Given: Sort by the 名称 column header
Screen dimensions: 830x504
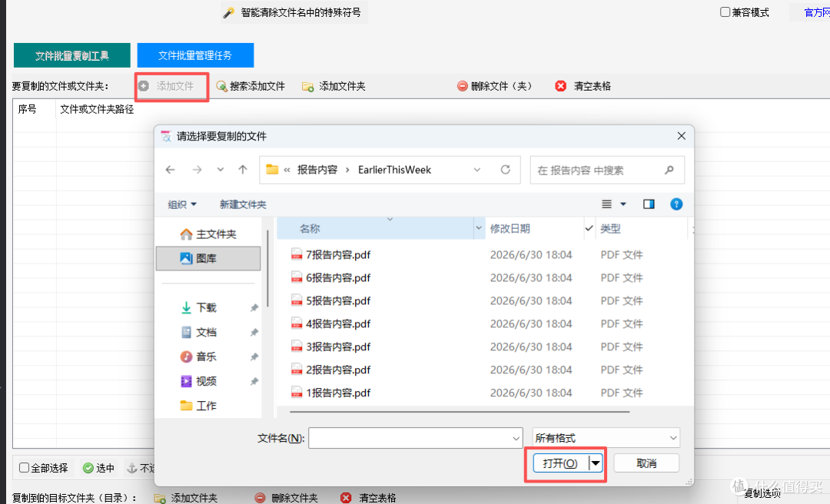Looking at the screenshot, I should click(375, 229).
